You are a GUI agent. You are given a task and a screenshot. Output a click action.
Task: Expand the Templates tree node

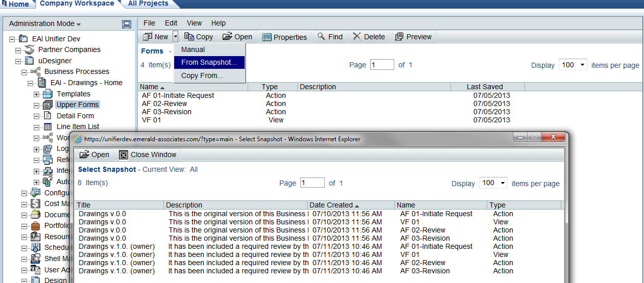pos(36,94)
